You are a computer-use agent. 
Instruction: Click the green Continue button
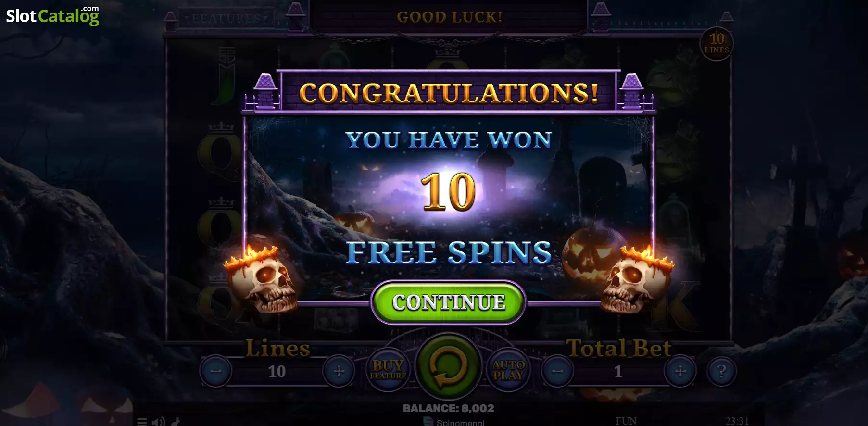click(x=448, y=302)
